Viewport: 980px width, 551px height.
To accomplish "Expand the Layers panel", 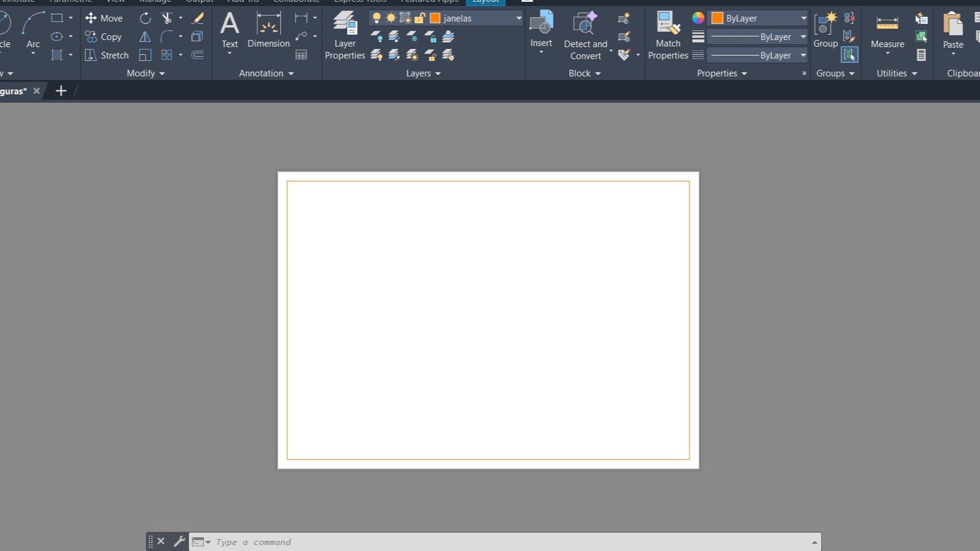I will (423, 73).
